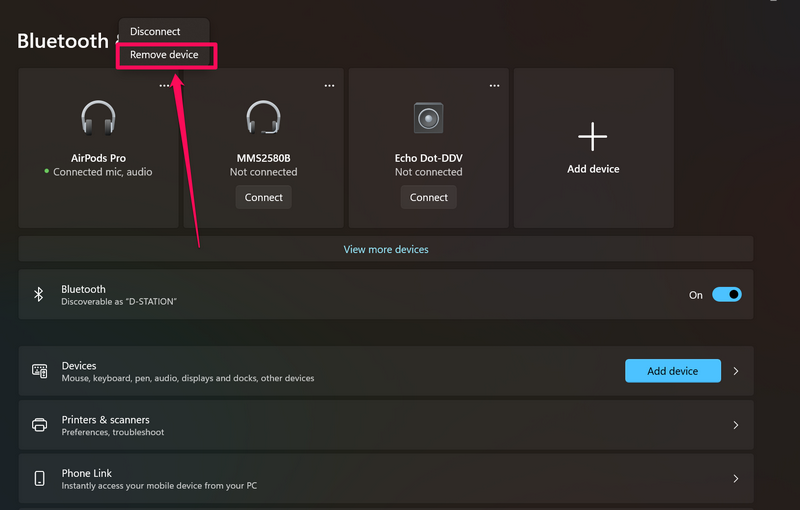Click the Echo Dot-DDV speaker icon
The height and width of the screenshot is (510, 800).
point(428,119)
